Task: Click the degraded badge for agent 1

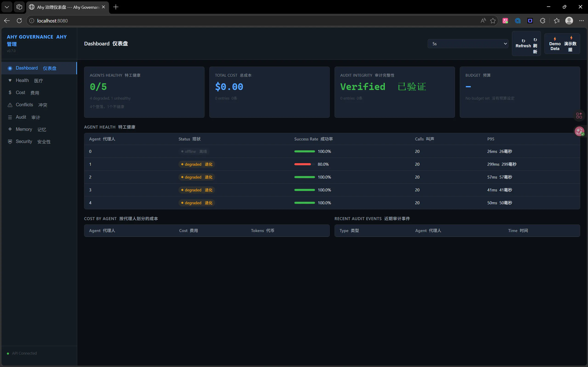Action: pyautogui.click(x=196, y=164)
